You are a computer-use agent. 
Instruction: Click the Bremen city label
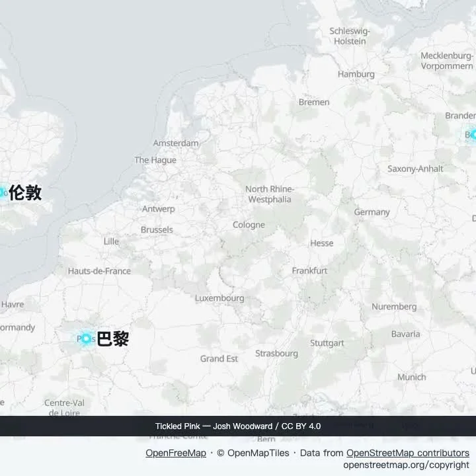tap(314, 102)
